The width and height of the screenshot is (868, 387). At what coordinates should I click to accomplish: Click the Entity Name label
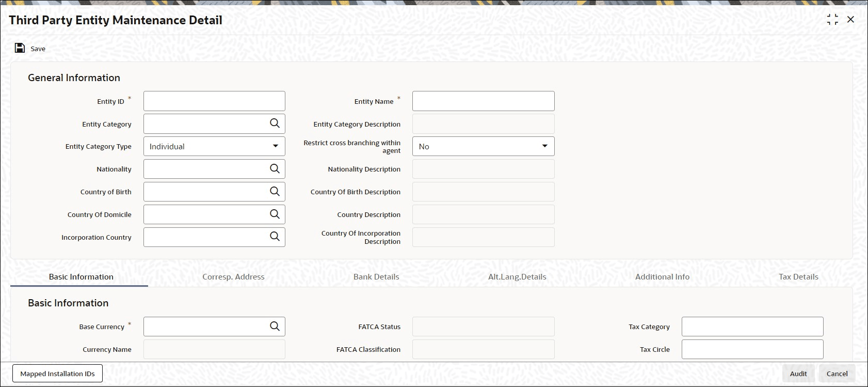tap(374, 101)
